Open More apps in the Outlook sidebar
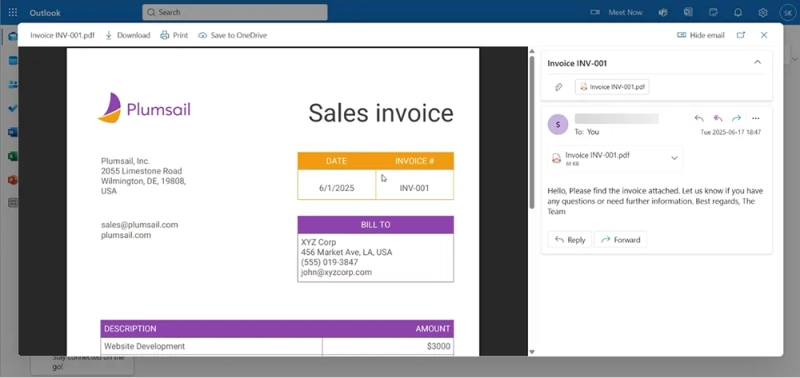The image size is (800, 378). 13,203
